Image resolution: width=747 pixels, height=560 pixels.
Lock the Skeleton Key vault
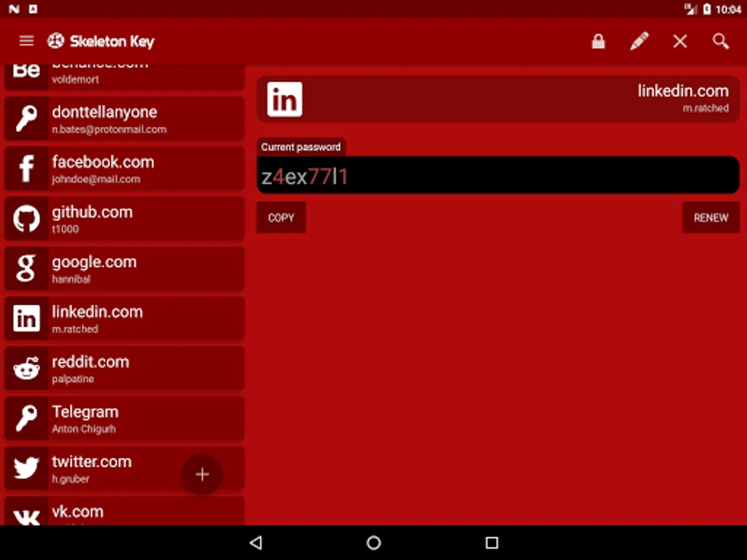pyautogui.click(x=598, y=41)
